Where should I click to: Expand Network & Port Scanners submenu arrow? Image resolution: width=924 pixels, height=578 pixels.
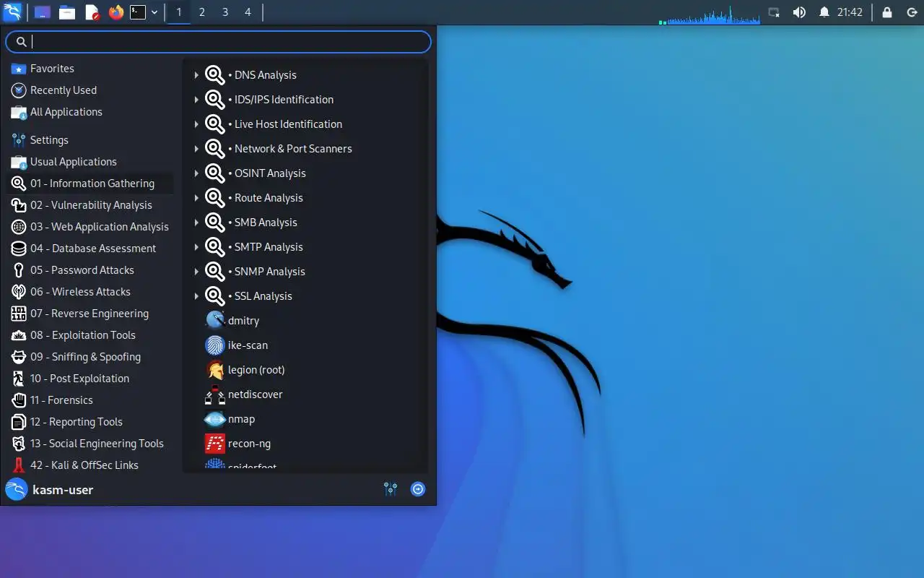[196, 149]
